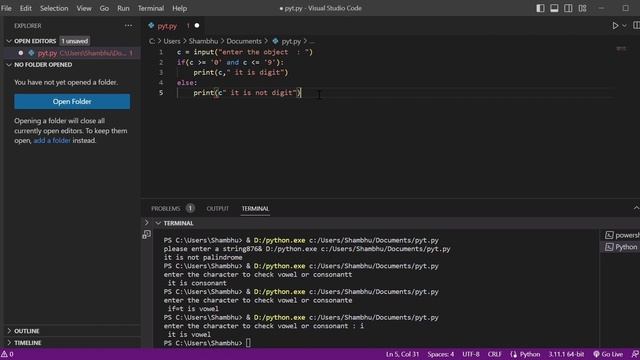Viewport: 640px width, 360px height.
Task: Maximize panel with chevron up icon
Action: click(636, 208)
